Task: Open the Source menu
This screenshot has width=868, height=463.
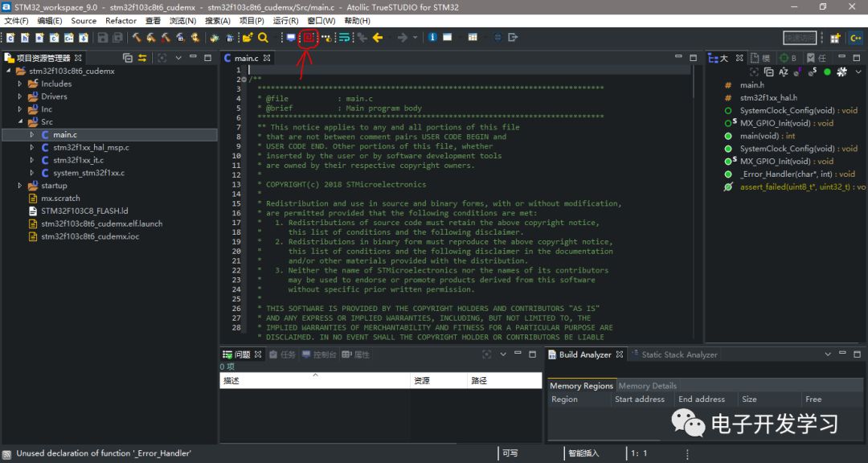Action: [x=84, y=20]
